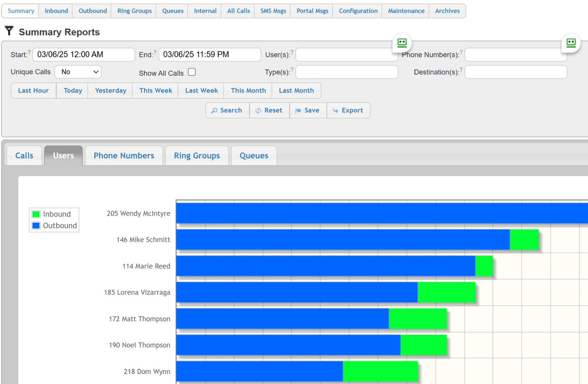This screenshot has width=588, height=384.
Task: Focus the End date field
Action: (x=210, y=55)
